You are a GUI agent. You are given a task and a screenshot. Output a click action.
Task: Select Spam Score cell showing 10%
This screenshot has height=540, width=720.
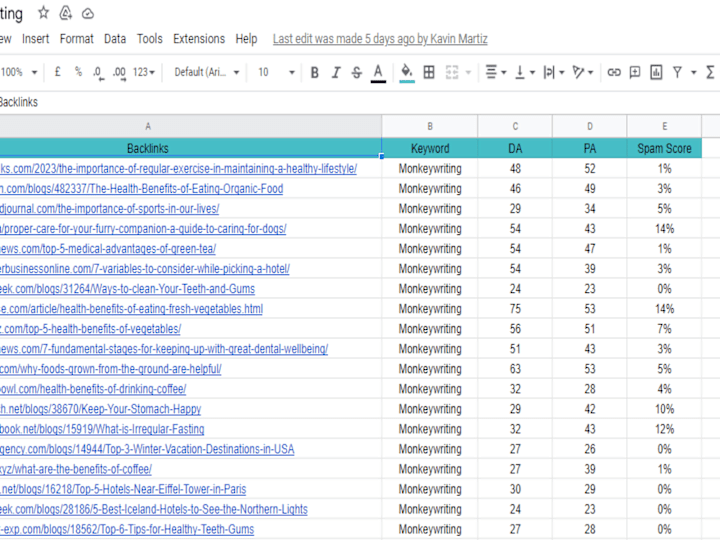[x=664, y=409]
